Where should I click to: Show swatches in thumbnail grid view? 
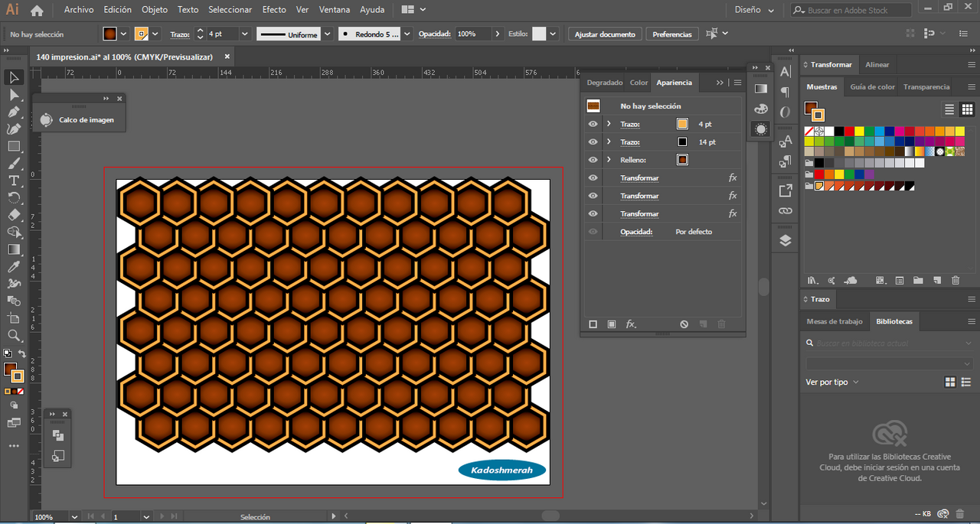(x=968, y=109)
